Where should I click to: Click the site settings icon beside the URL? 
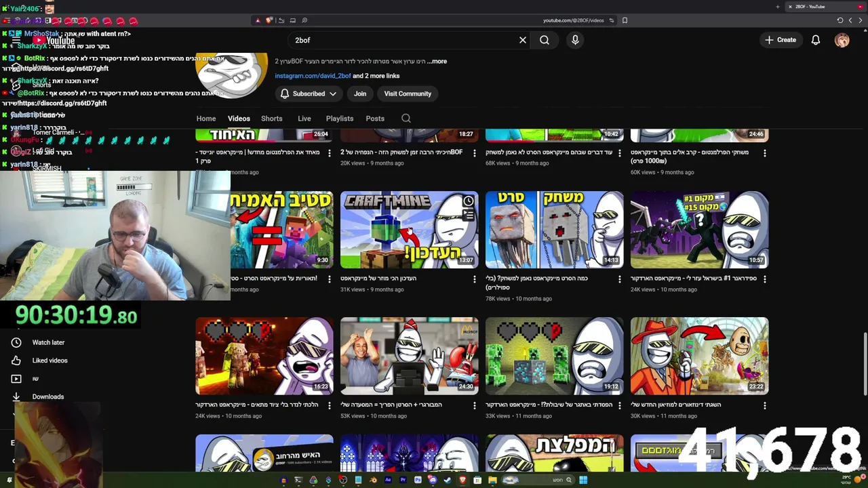coord(611,20)
